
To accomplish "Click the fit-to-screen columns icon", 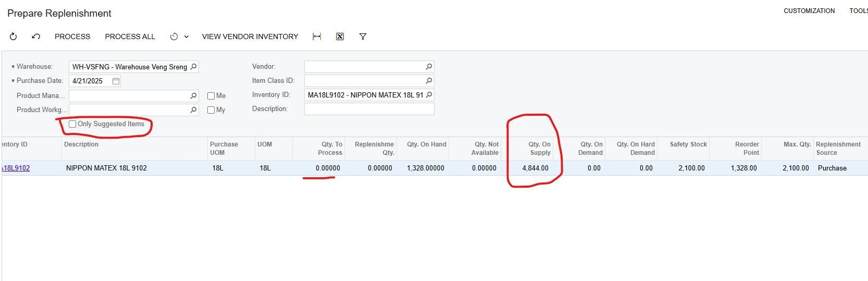I will pos(317,36).
